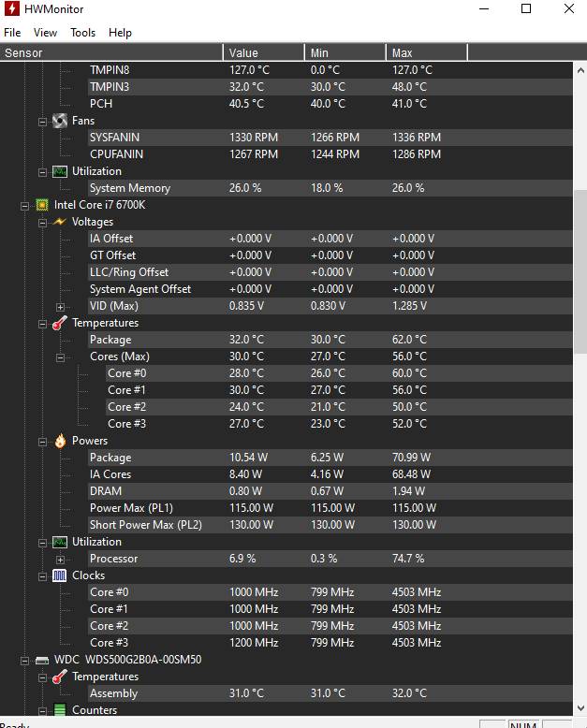Click the green Counters icon
Viewport: 587px width, 728px height.
click(59, 710)
